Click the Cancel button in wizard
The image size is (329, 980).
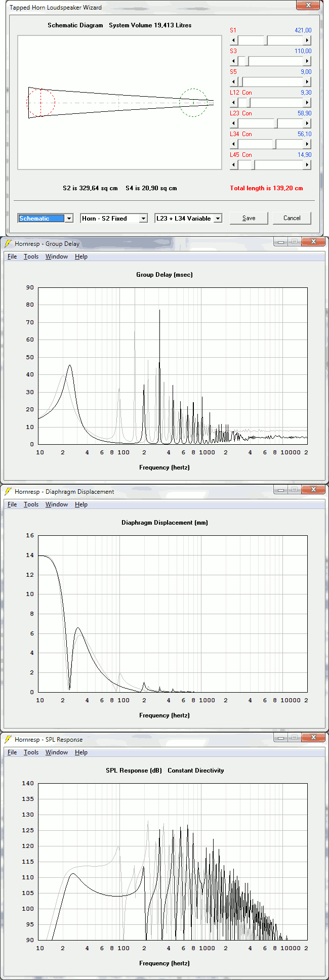pos(292,218)
